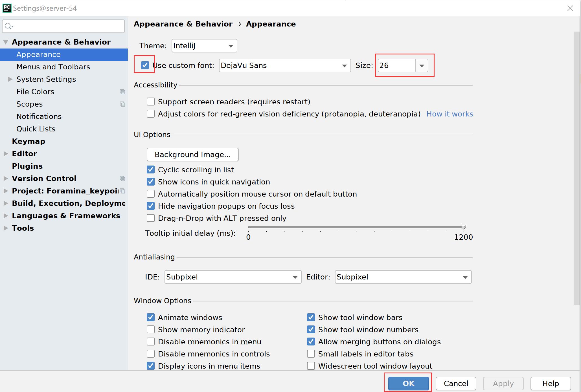Open the IDE antialiasing dropdown

tap(295, 277)
